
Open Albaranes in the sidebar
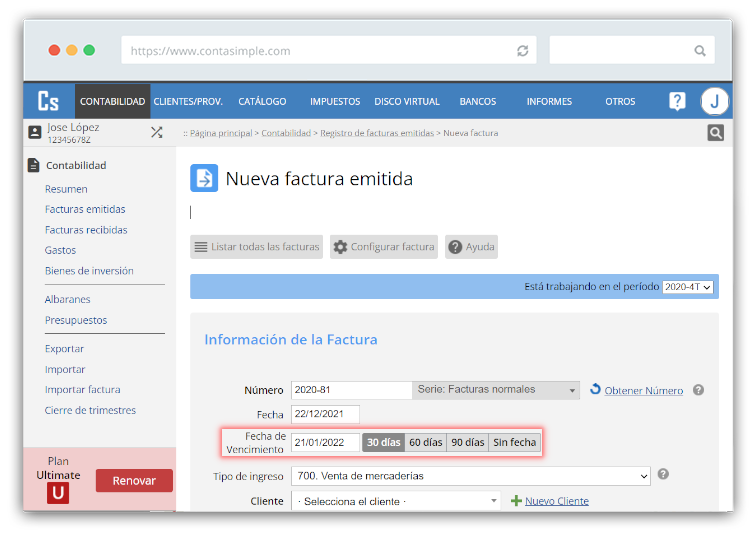point(67,299)
